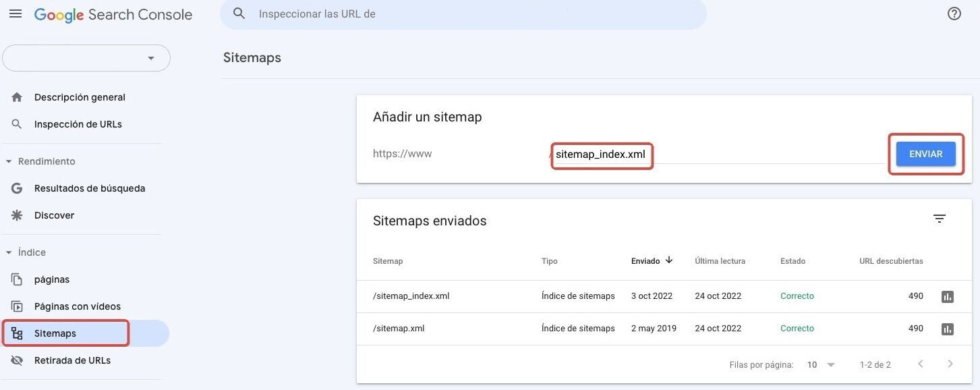Sort by Enviado down arrow
The height and width of the screenshot is (390, 980).
(669, 260)
